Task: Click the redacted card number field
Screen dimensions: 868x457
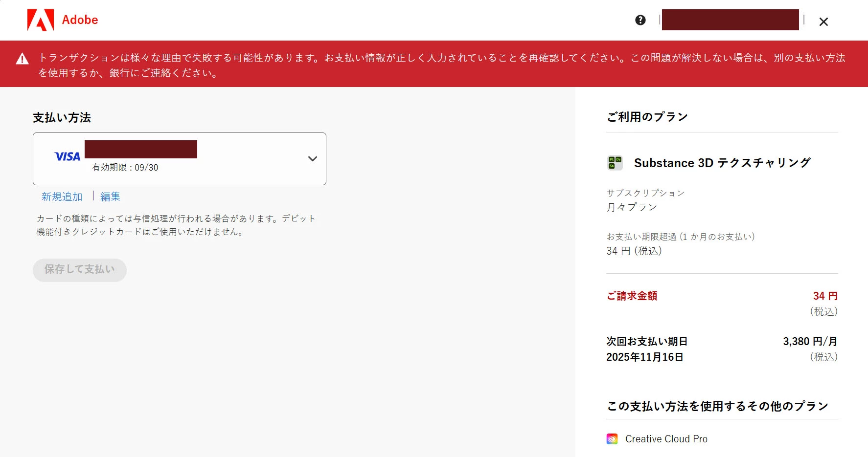Action: click(141, 149)
